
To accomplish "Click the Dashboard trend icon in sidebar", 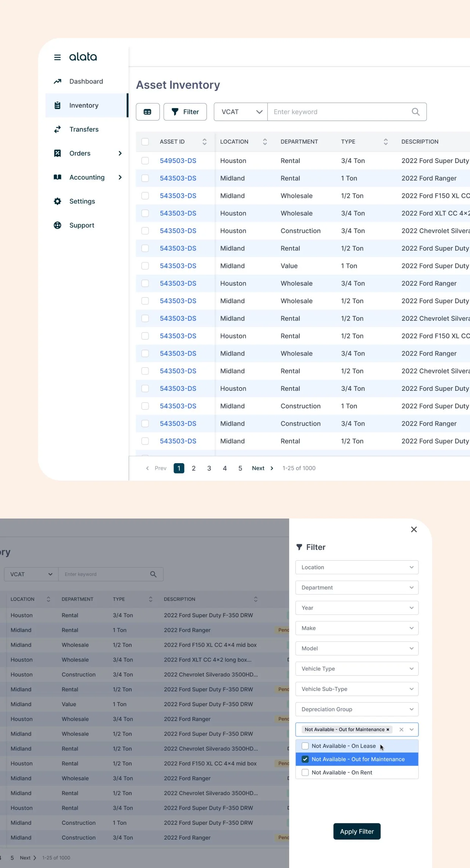I will [x=57, y=81].
